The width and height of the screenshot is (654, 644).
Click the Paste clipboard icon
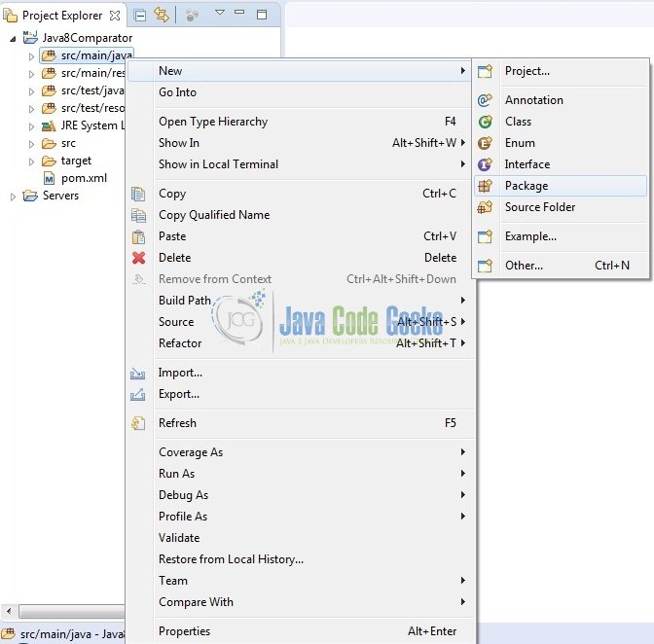138,236
